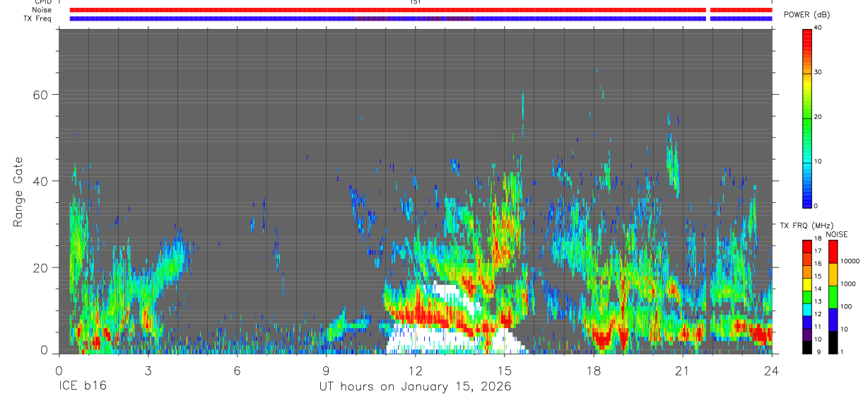
Task: Click the CPID value '151' at top
Action: [x=415, y=2]
